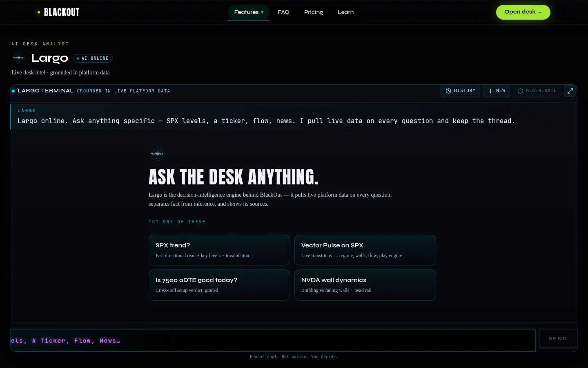Pick the 'Is 7500 0DTE good today?' card

click(x=219, y=285)
